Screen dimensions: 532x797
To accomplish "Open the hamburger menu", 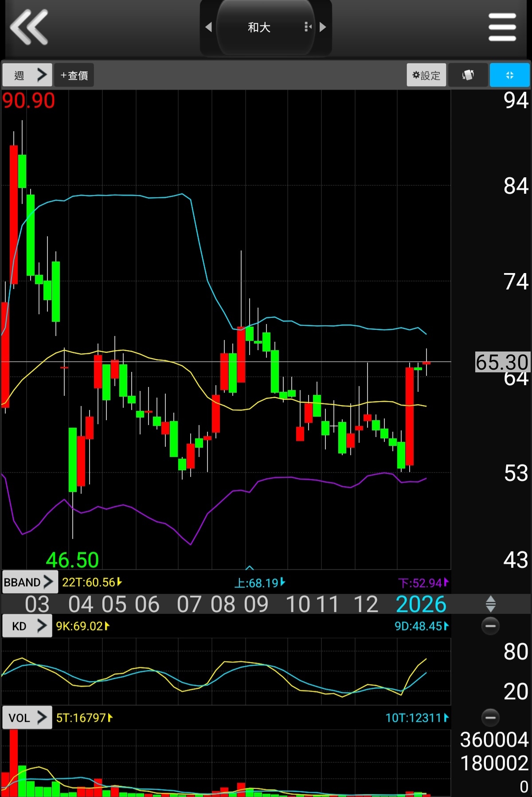I will click(502, 27).
